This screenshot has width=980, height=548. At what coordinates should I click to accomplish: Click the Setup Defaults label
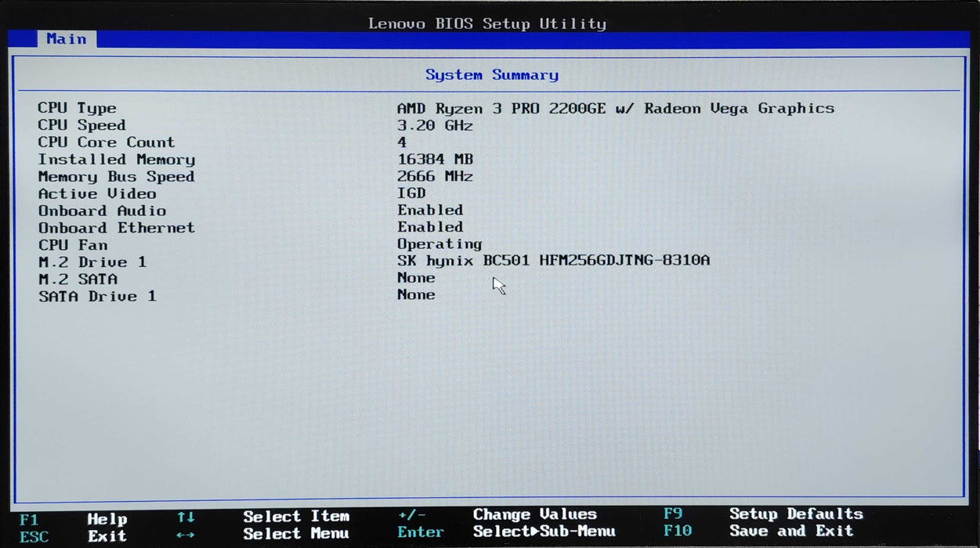coord(796,514)
